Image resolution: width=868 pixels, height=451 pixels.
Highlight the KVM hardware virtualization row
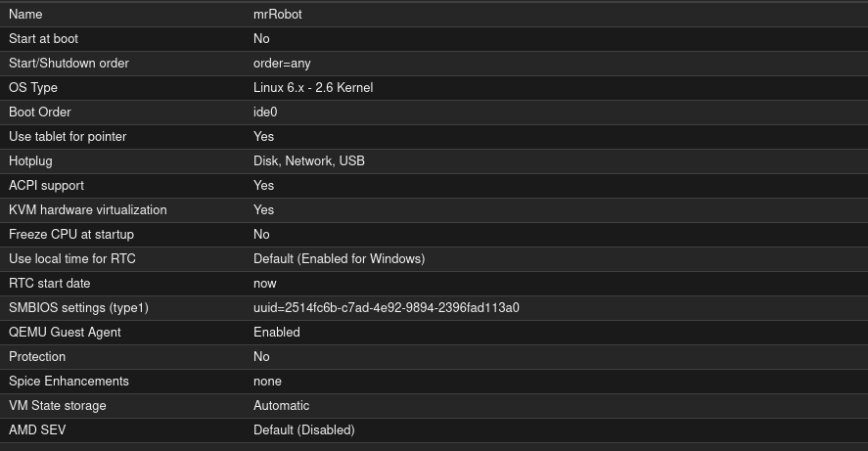[x=87, y=210]
